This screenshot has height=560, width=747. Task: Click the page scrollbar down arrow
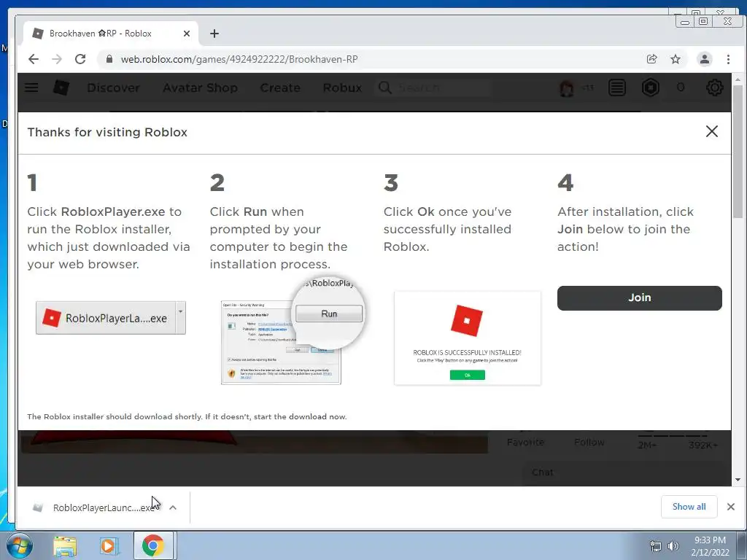pyautogui.click(x=738, y=480)
